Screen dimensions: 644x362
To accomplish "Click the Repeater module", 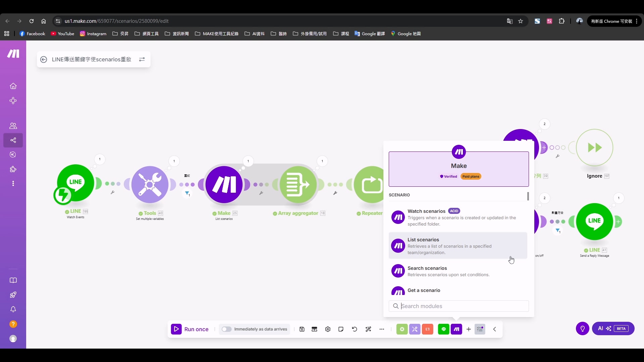I will (x=369, y=185).
